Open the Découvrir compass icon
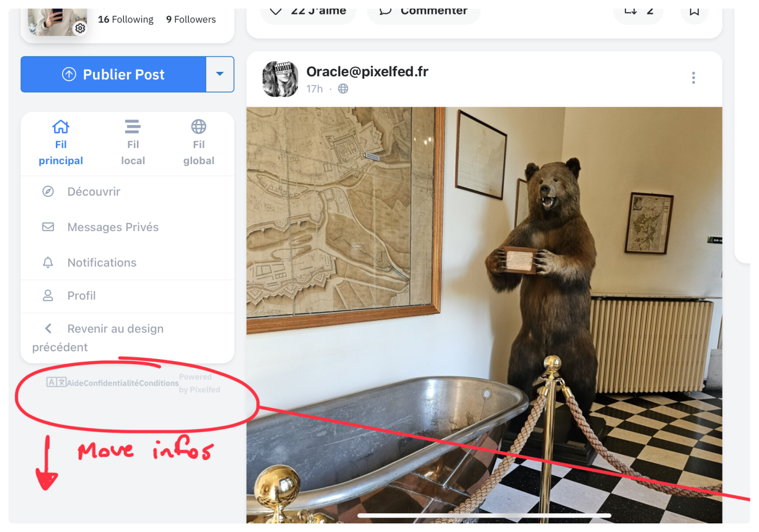 tap(48, 191)
